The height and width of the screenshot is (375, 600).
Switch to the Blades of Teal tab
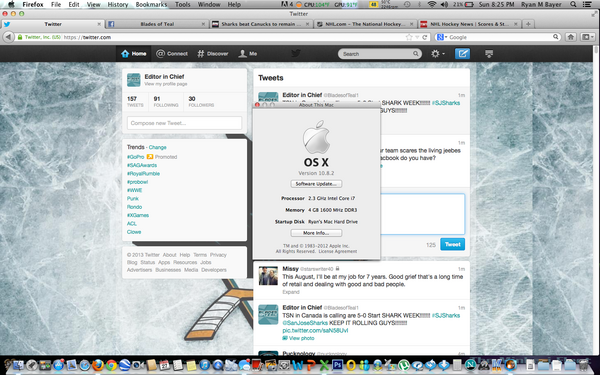(157, 24)
